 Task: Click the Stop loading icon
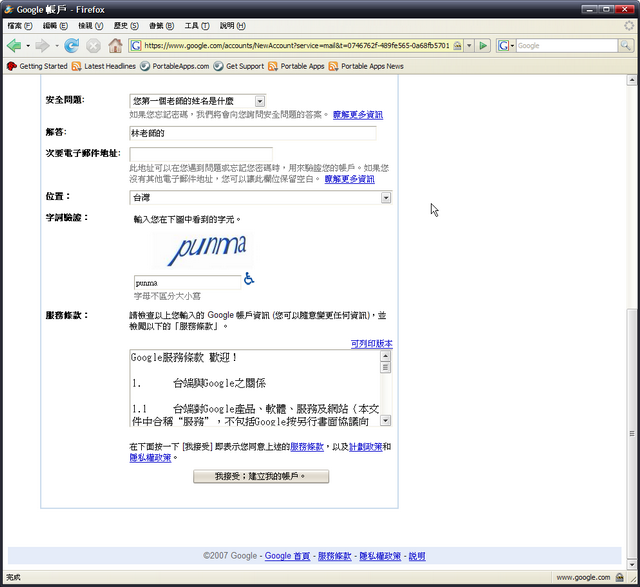[93, 46]
